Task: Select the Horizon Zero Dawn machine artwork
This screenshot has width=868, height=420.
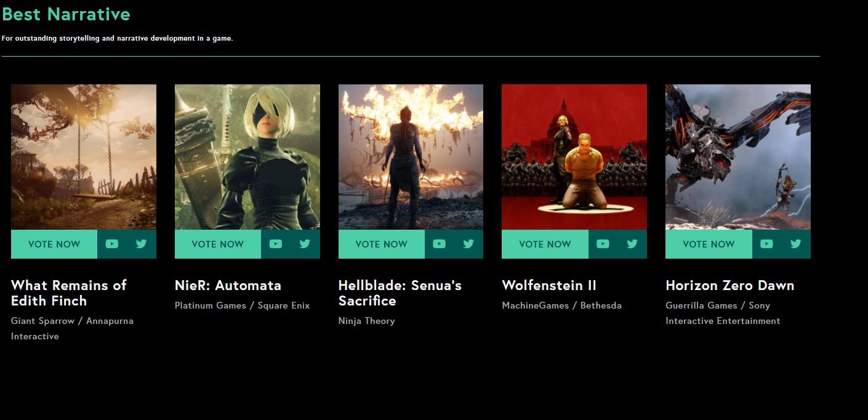Action: [x=738, y=157]
